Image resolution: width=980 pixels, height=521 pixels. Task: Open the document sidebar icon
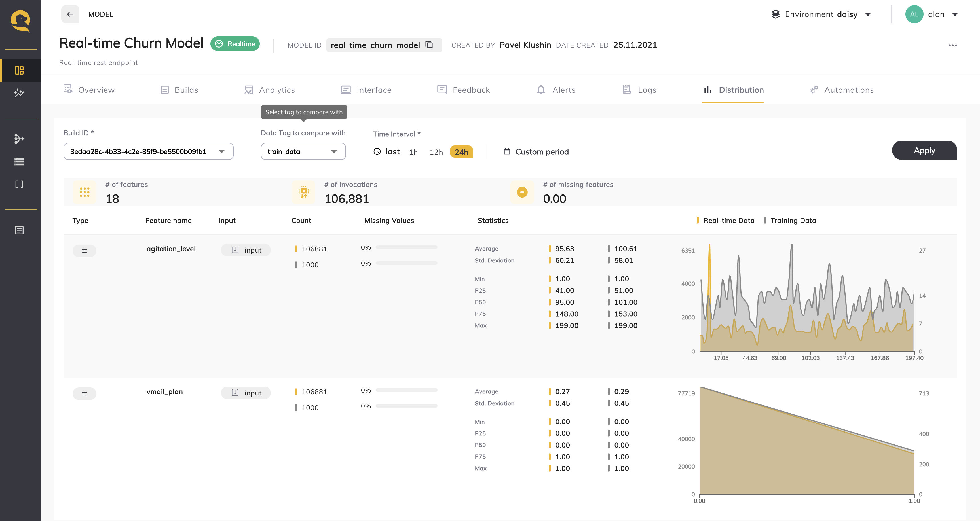[19, 230]
